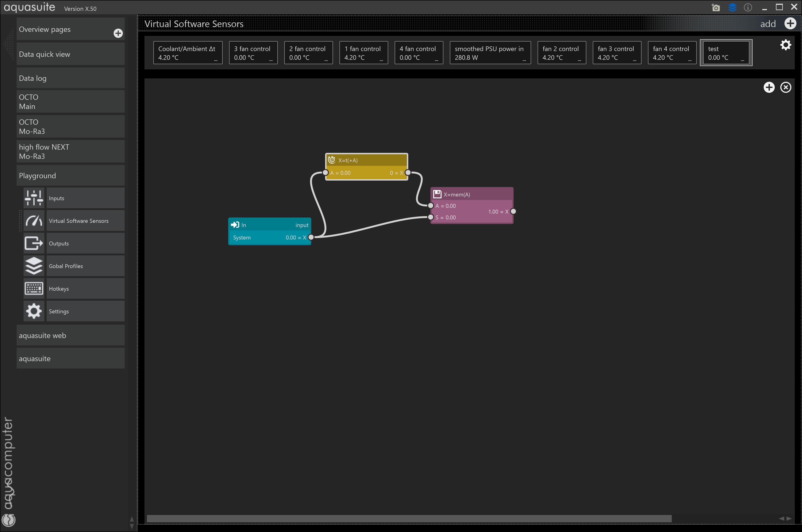This screenshot has height=532, width=802.
Task: Add a new overview page
Action: (x=118, y=33)
